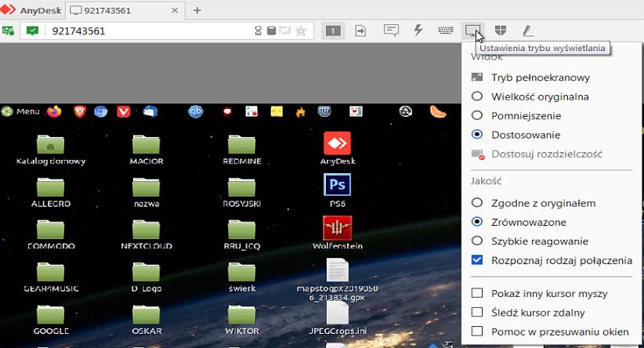644x348 pixels.
Task: Enable Pomoc w przesuwaniu okien
Action: tap(477, 332)
